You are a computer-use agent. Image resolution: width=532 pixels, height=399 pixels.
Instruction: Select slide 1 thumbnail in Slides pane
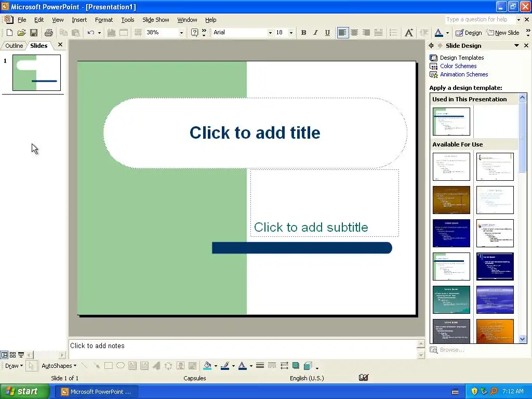37,73
